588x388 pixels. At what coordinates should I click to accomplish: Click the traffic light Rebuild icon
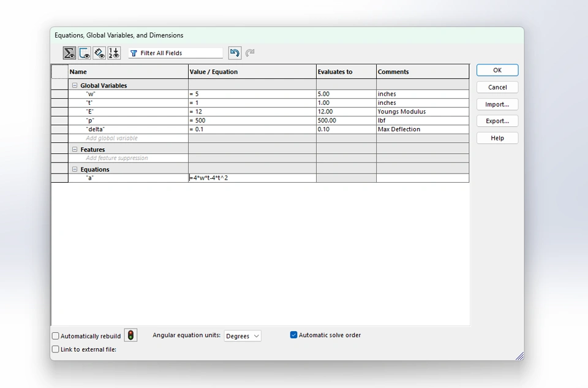point(130,335)
